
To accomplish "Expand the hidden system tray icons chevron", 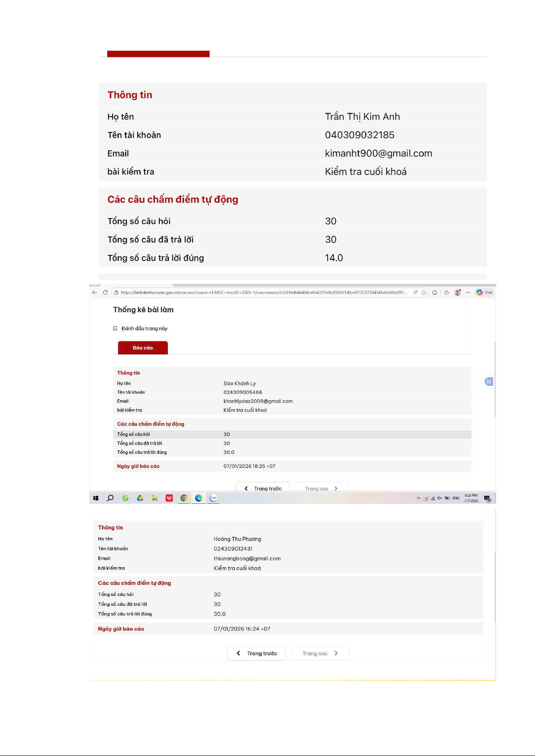I will (418, 498).
